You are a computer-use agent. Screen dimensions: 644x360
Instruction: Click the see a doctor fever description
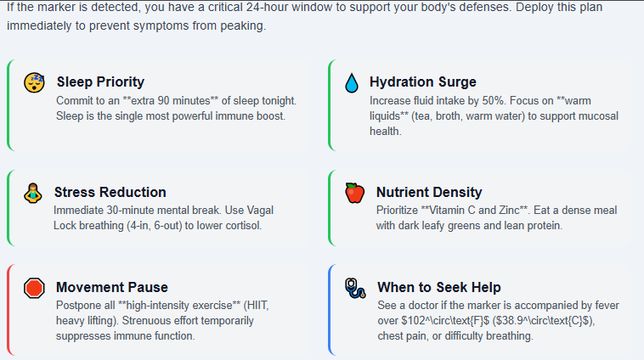pyautogui.click(x=499, y=320)
